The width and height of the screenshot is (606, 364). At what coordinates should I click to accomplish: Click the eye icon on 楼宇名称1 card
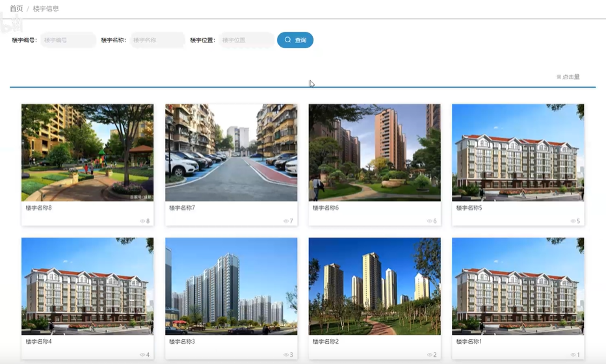tap(573, 355)
